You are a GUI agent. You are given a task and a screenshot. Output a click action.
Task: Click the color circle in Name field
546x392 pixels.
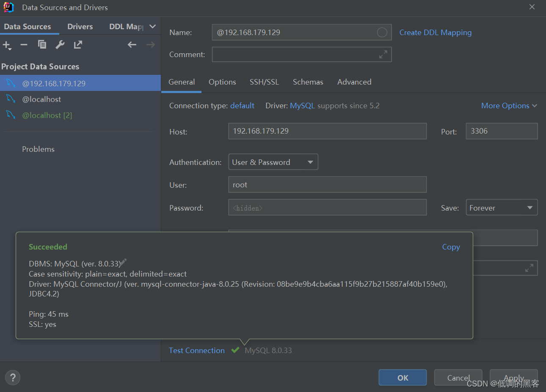382,32
